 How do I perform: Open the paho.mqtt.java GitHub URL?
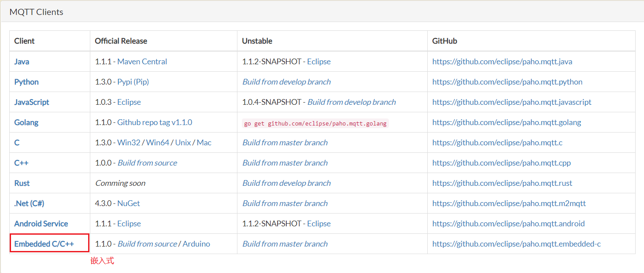[502, 62]
